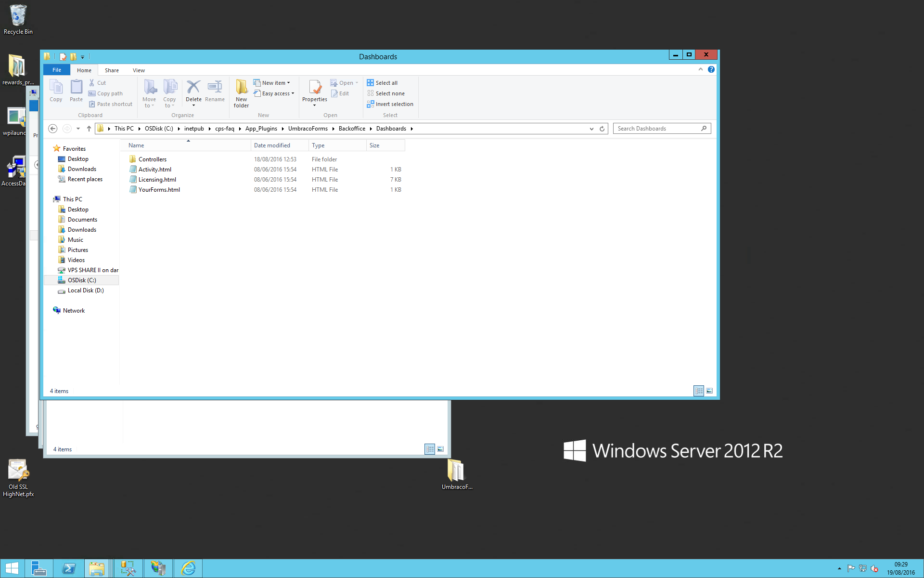The height and width of the screenshot is (578, 924).
Task: Open the Delete dropdown arrow
Action: click(193, 105)
